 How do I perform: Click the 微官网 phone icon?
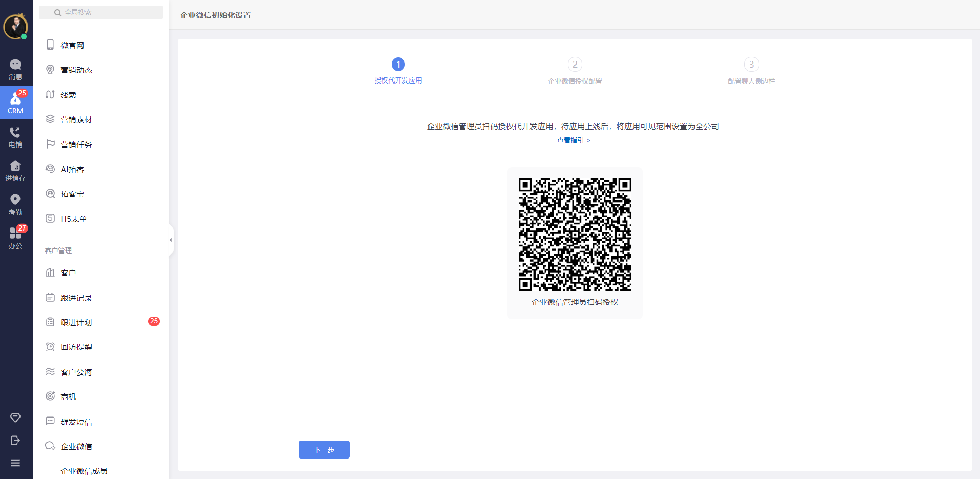(50, 45)
